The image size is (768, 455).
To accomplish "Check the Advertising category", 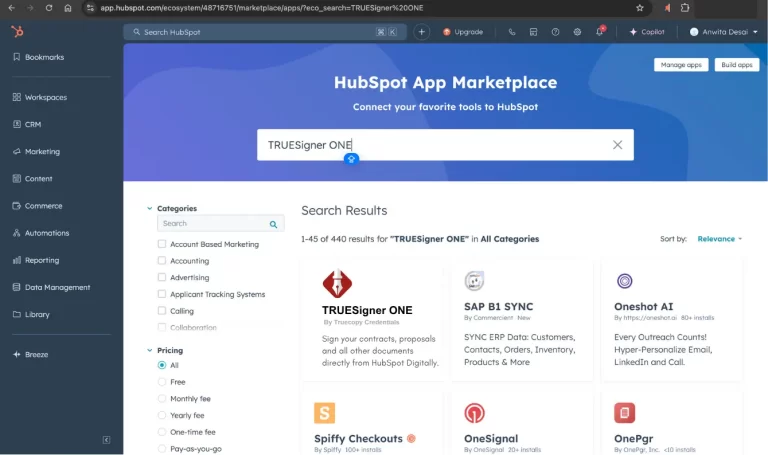I will (x=162, y=277).
